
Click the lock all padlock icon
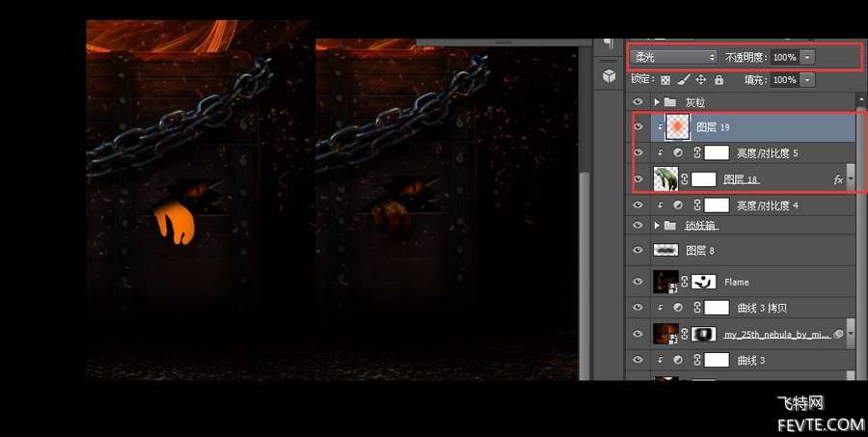(x=719, y=80)
